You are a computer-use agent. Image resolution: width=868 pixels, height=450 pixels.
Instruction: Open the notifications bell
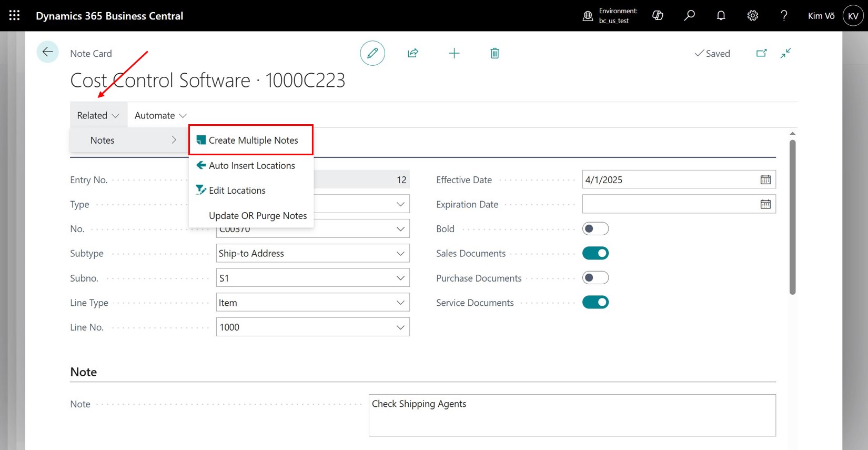721,16
